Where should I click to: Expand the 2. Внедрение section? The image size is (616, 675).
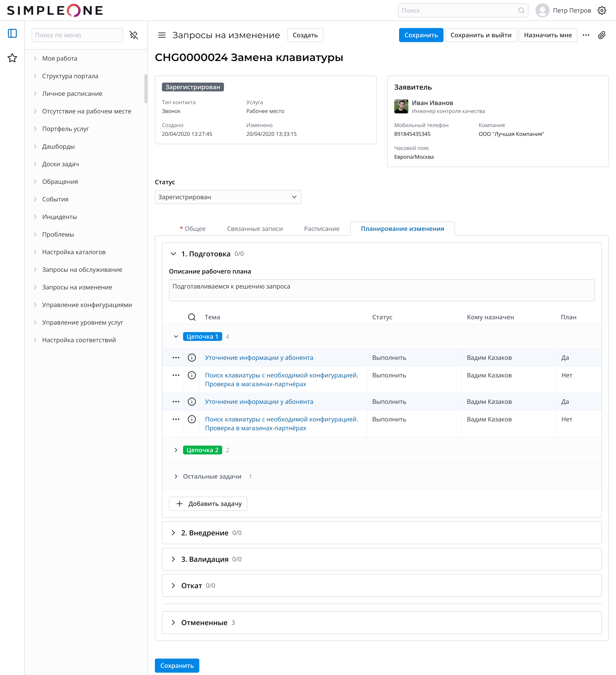pos(173,533)
